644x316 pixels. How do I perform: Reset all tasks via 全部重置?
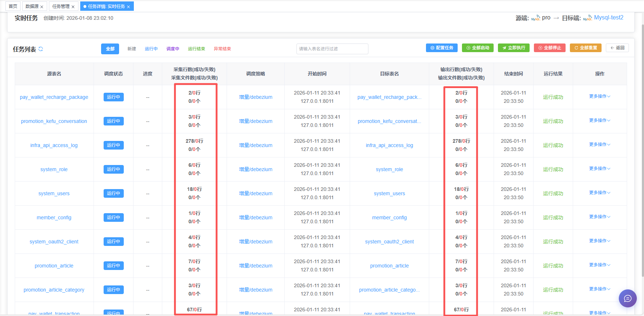(585, 48)
